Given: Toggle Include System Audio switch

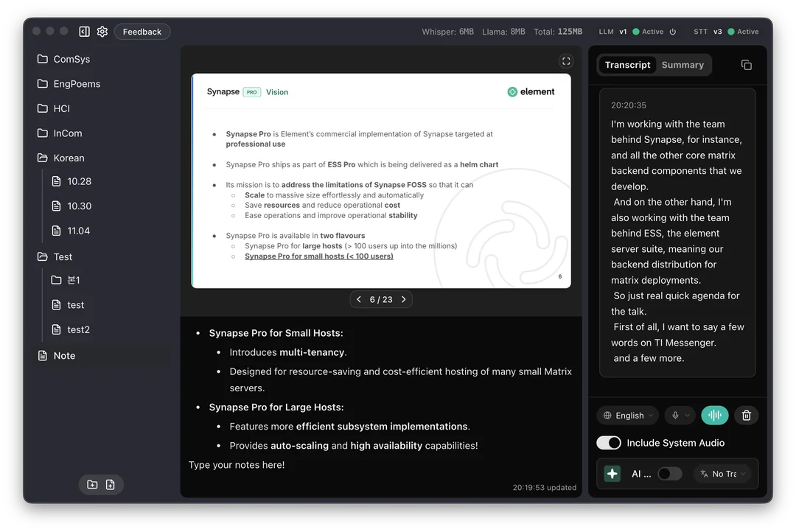Looking at the screenshot, I should 609,443.
